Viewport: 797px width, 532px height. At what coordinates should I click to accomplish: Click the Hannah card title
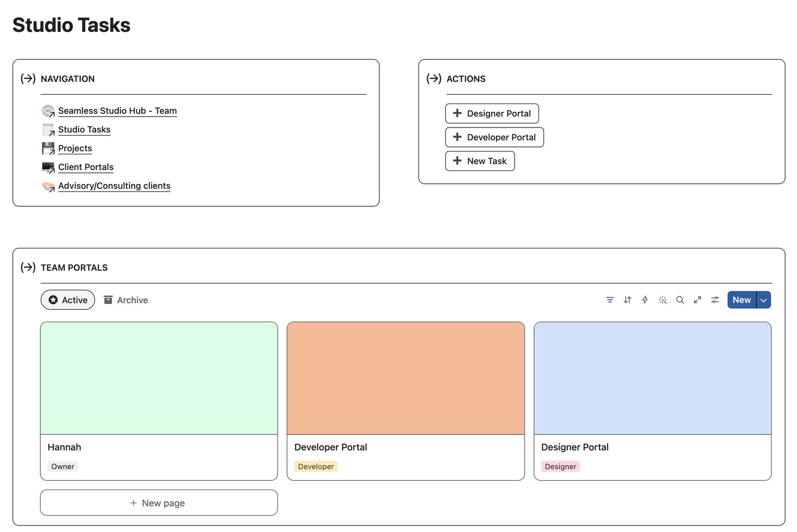[64, 447]
